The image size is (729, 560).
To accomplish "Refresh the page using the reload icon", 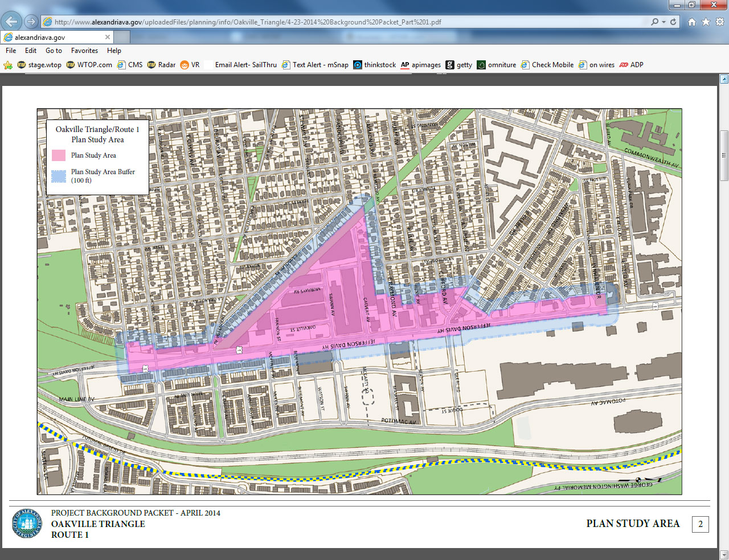I will pyautogui.click(x=673, y=22).
